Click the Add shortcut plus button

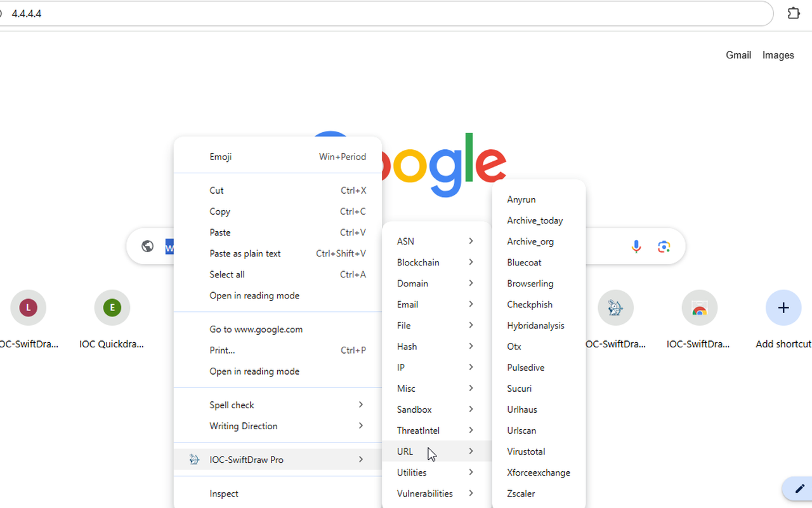[x=783, y=308]
